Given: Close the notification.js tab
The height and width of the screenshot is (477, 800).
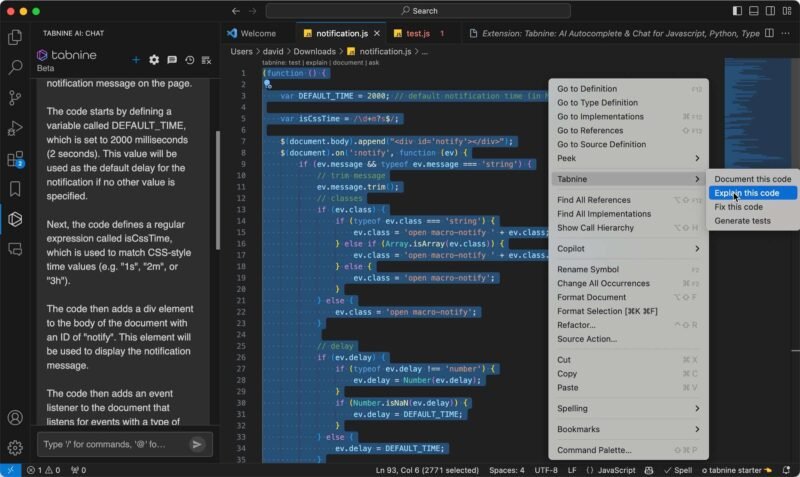Looking at the screenshot, I should tap(377, 33).
